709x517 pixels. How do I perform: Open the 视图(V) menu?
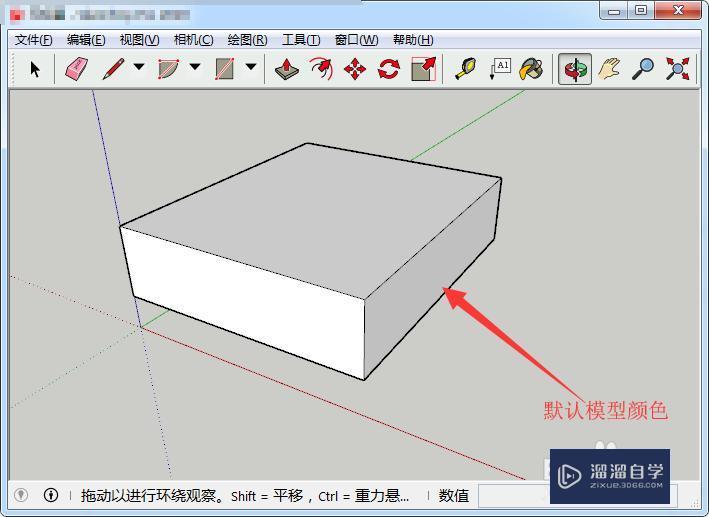click(139, 40)
